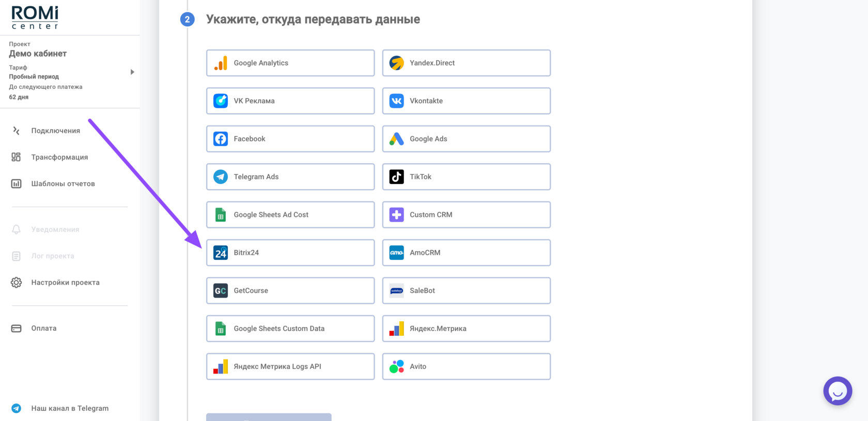868x421 pixels.
Task: Choose the TikTok source label
Action: [421, 177]
